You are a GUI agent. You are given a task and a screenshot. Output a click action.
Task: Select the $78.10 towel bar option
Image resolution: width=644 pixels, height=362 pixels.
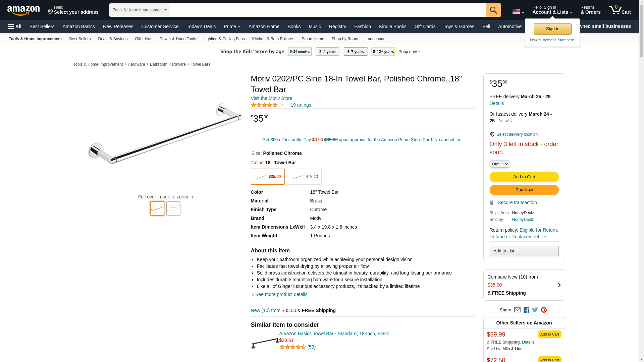(x=305, y=177)
